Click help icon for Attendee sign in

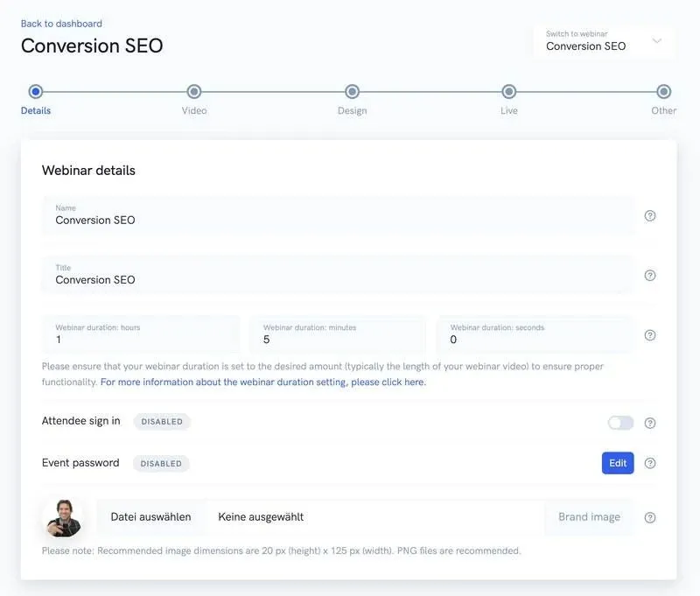[x=650, y=424]
